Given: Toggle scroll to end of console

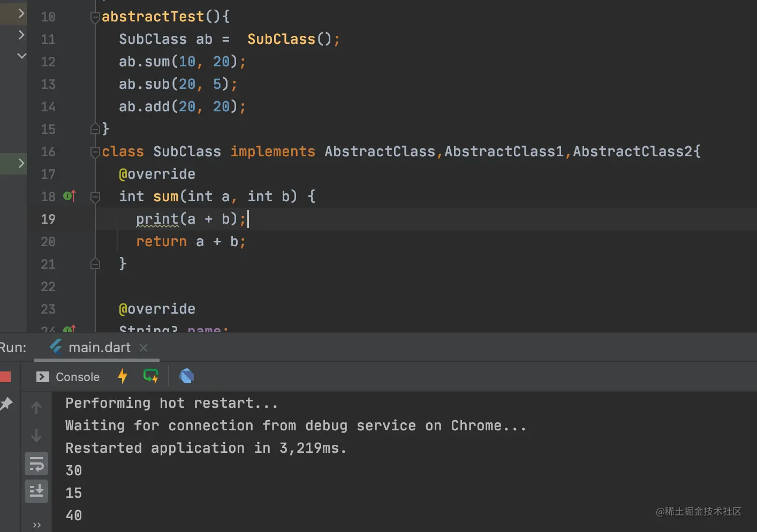Looking at the screenshot, I should 36,491.
